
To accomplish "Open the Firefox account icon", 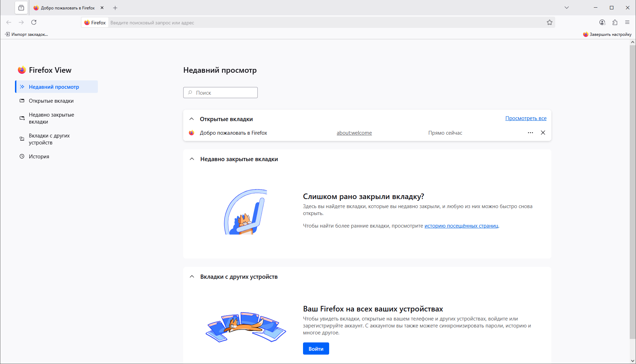I will point(602,22).
